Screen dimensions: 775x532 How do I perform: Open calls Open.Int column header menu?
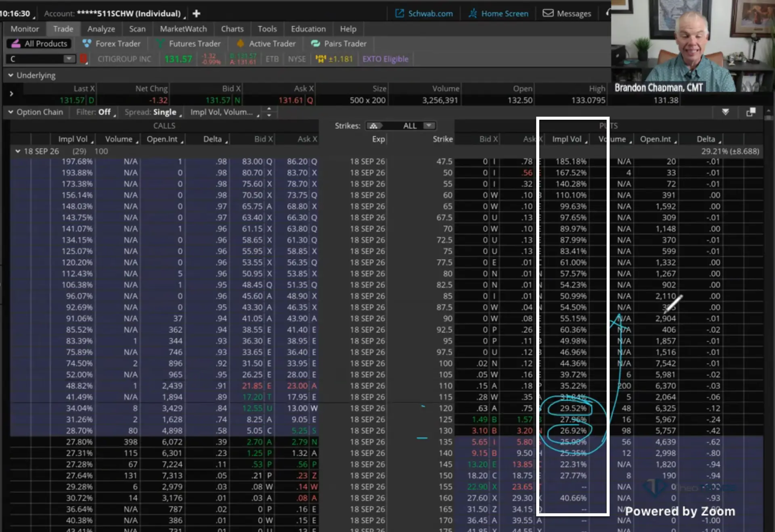(182, 142)
